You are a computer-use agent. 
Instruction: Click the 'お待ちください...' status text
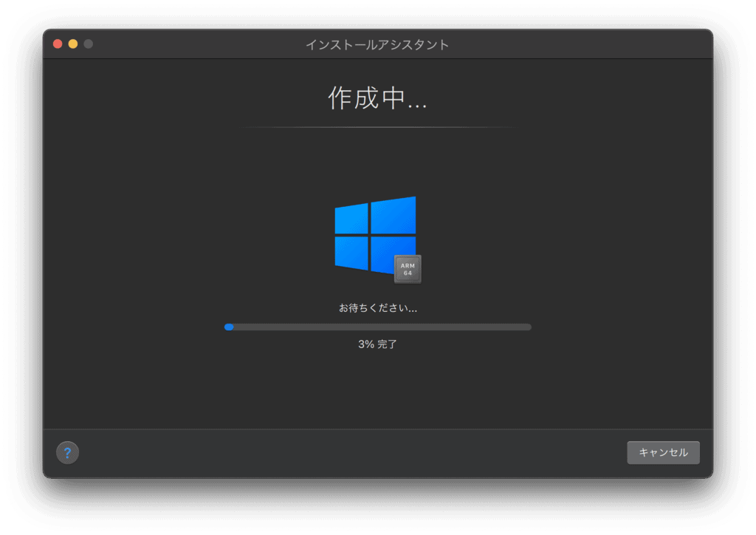[x=377, y=308]
